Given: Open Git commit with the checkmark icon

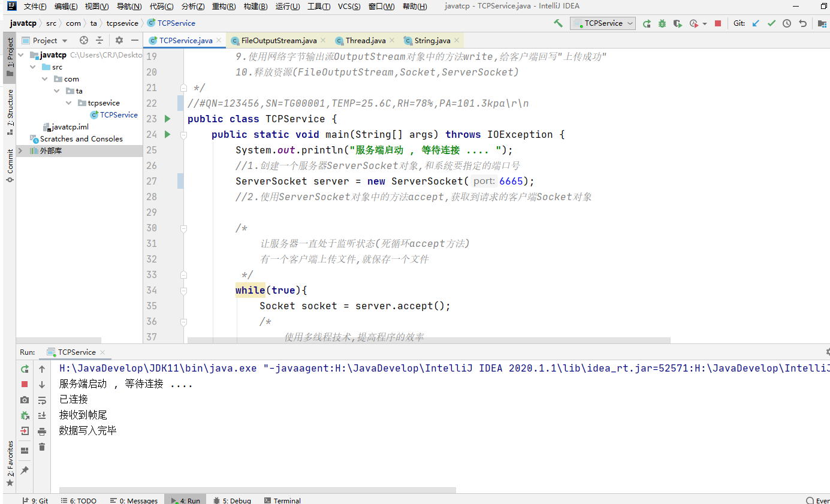Looking at the screenshot, I should click(x=771, y=23).
